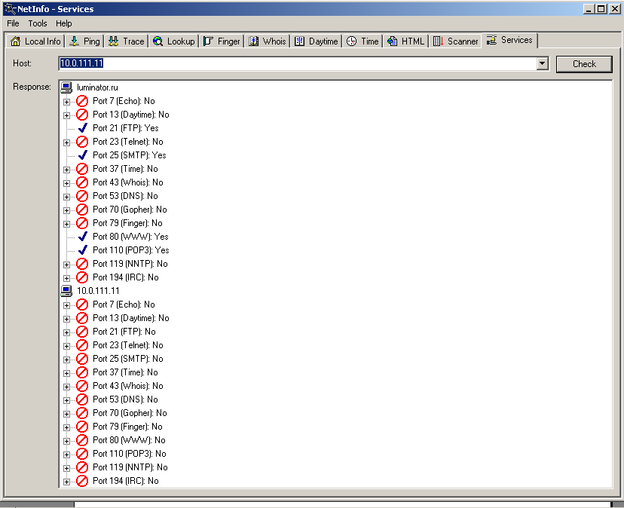Screen dimensions: 624x508
Task: Expand luminator.ru Port 23 (Telnet) node
Action: 66,142
